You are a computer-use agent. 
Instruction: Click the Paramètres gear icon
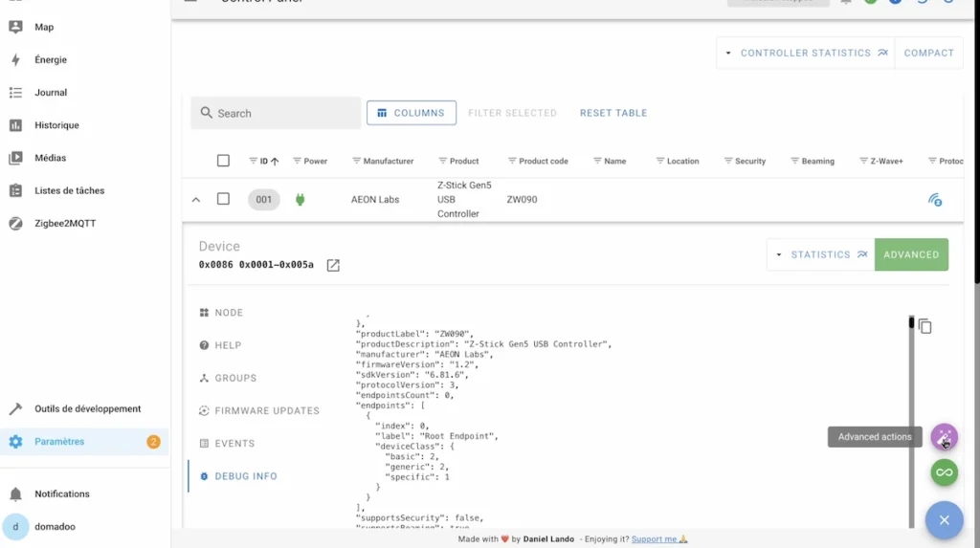[x=15, y=441]
